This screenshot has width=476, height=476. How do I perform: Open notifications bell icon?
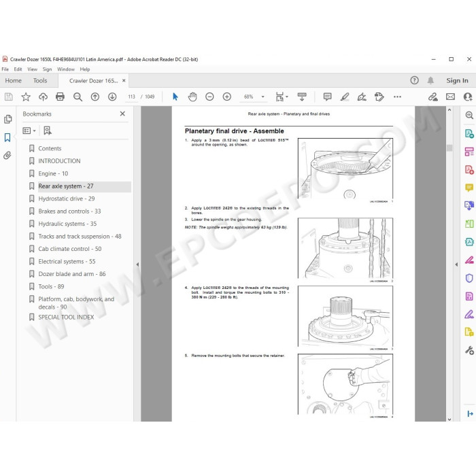point(430,80)
